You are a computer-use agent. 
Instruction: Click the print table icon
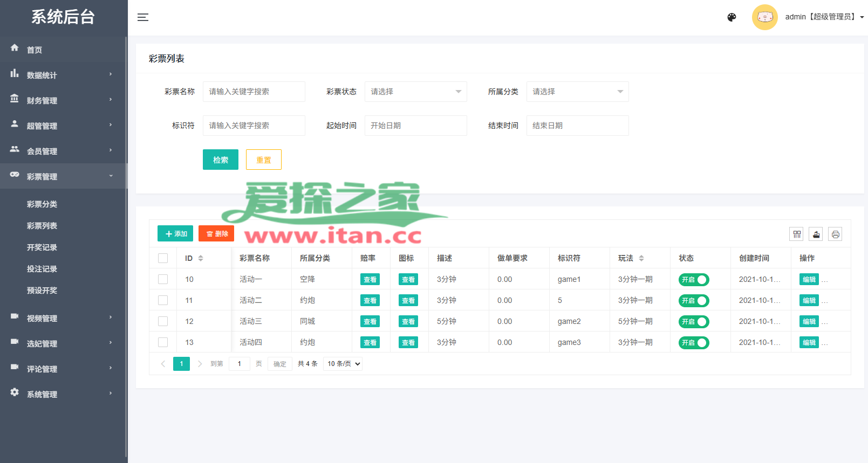(835, 234)
